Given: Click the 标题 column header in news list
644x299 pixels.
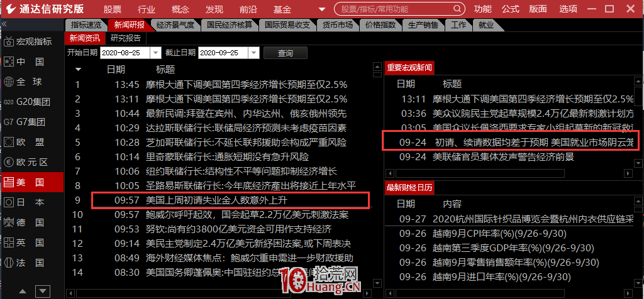Looking at the screenshot, I should (x=165, y=70).
